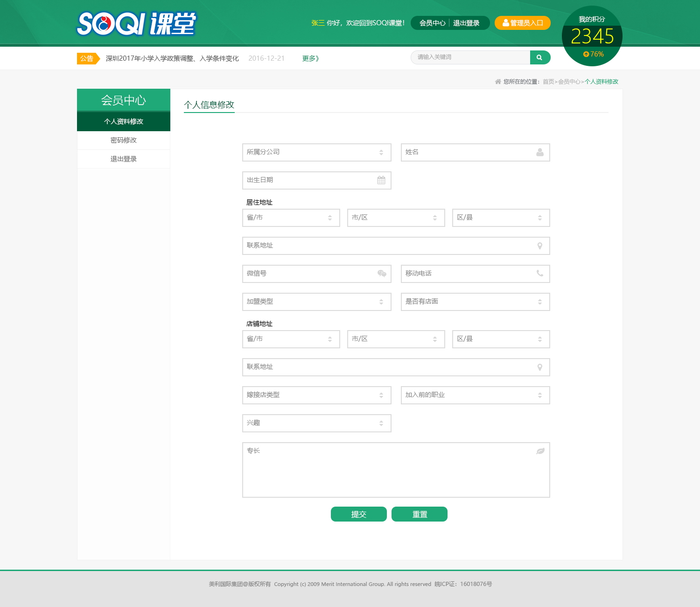
Task: Click the 居住地址 label
Action: [259, 202]
